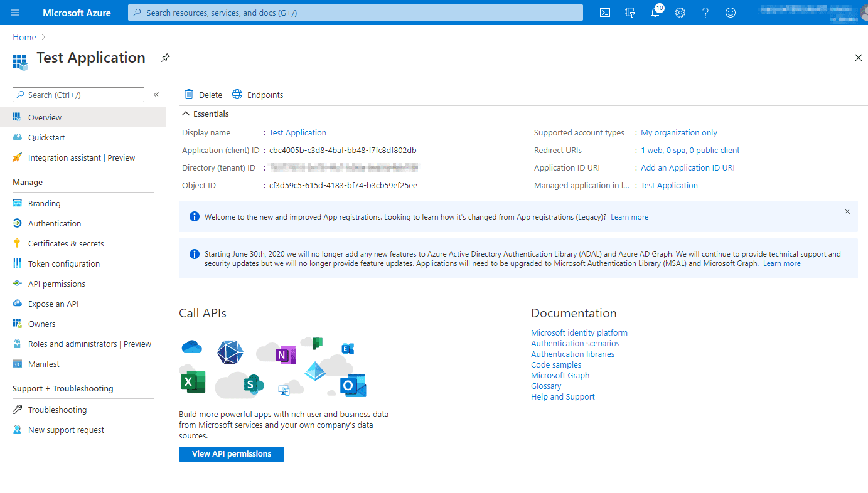Image resolution: width=868 pixels, height=493 pixels.
Task: Open API permissions menu item
Action: (x=83, y=284)
